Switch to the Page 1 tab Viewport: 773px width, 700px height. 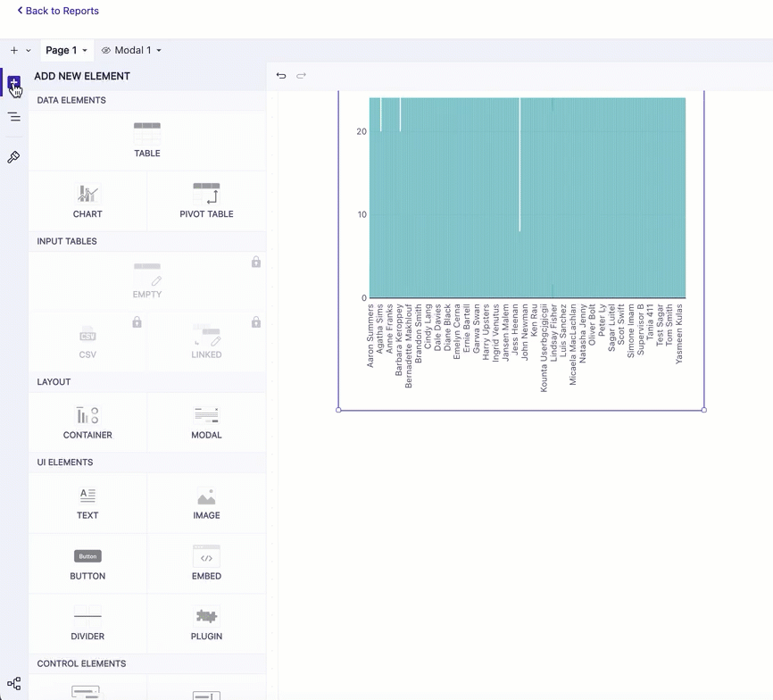point(61,50)
